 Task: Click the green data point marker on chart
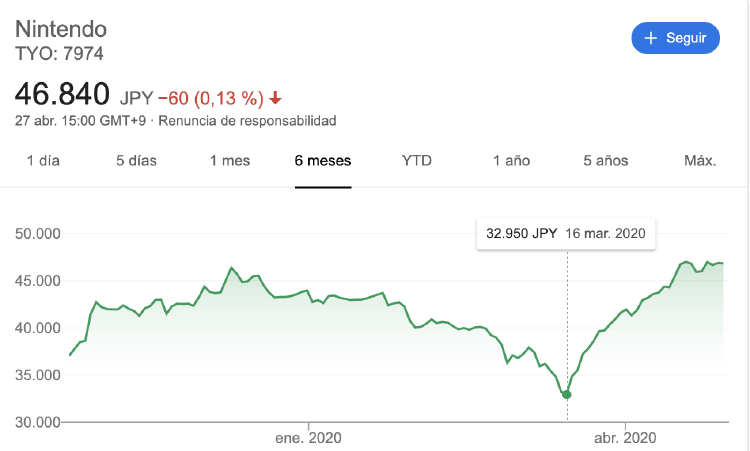pyautogui.click(x=567, y=395)
